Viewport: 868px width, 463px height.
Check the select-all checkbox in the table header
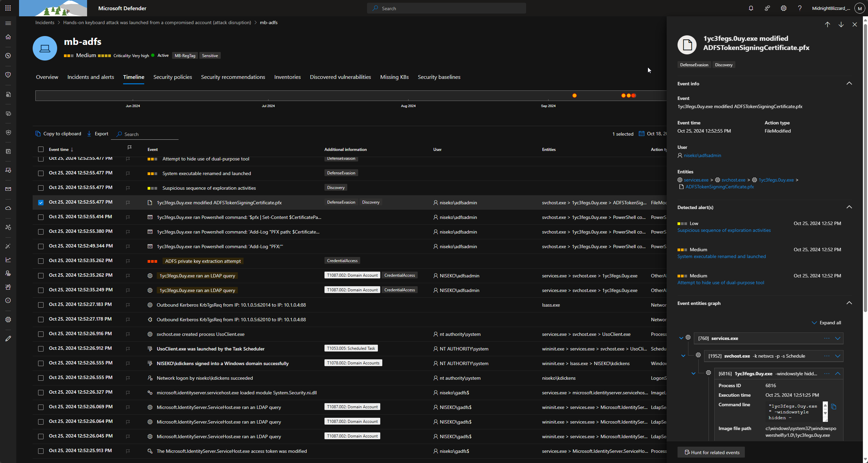(41, 149)
